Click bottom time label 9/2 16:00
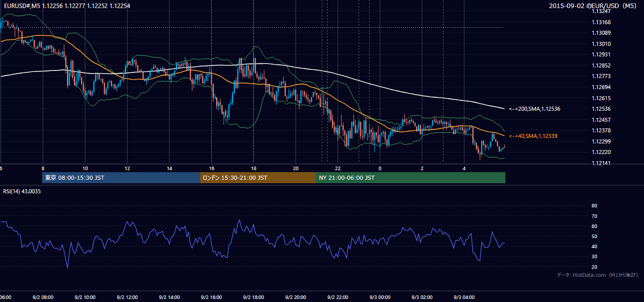 click(212, 297)
